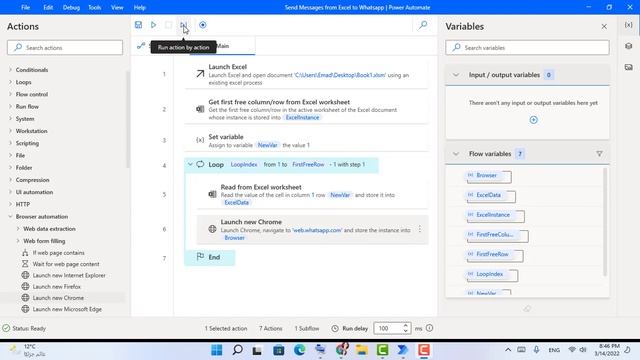Expand the Loops actions group
Image resolution: width=640 pixels, height=360 pixels.
(11, 82)
